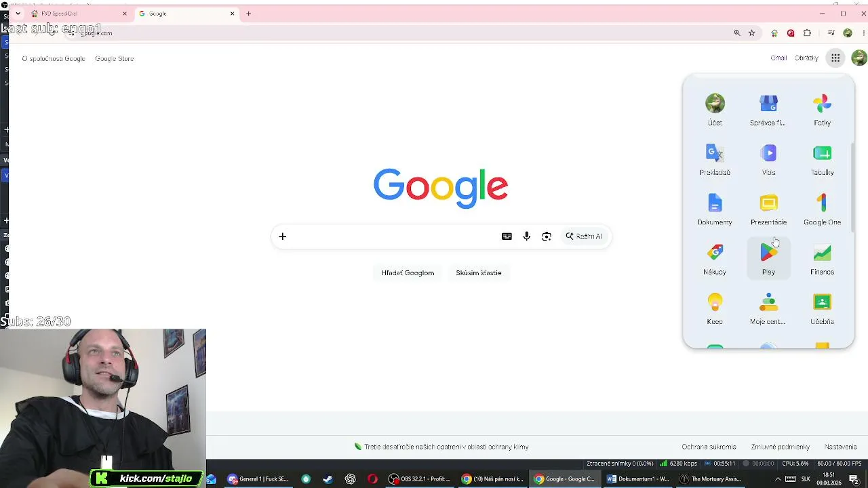Switch to OBS 32.2.1 in taskbar
This screenshot has width=868, height=488.
pyautogui.click(x=419, y=479)
